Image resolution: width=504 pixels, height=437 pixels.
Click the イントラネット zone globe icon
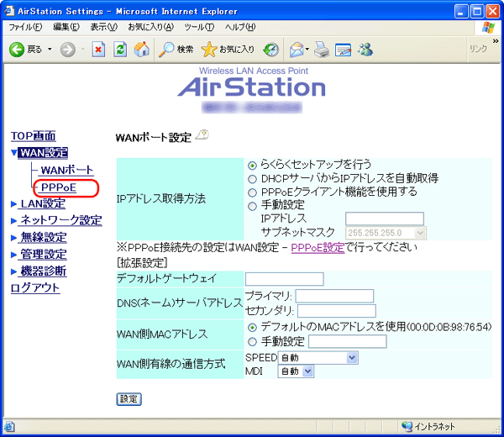click(407, 426)
